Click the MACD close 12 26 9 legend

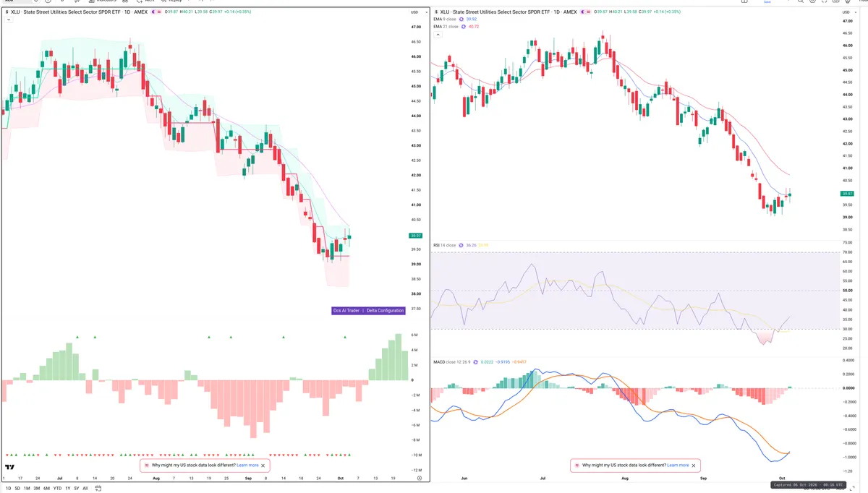click(451, 362)
